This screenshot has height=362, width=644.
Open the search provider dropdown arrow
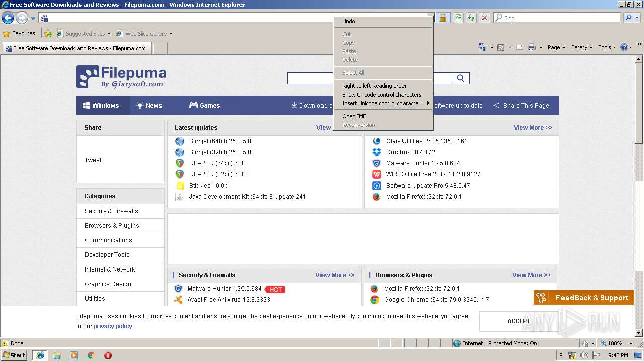tap(637, 18)
